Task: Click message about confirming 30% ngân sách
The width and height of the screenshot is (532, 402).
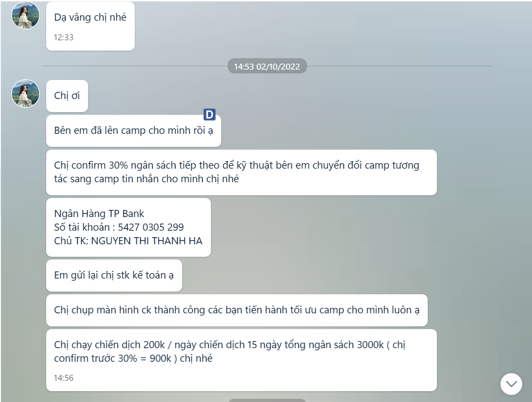Action: (241, 172)
